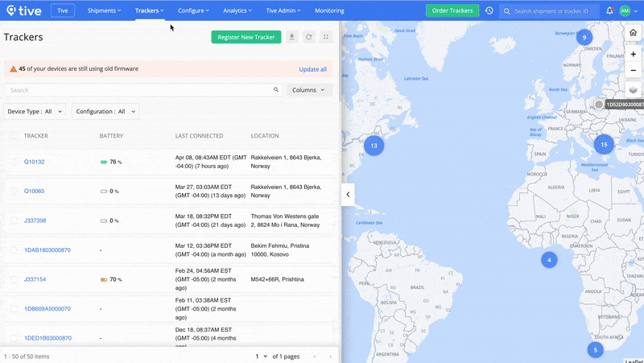Toggle the select-all trackers header checkbox

(x=14, y=136)
